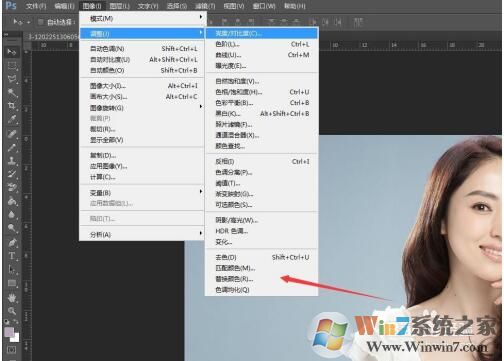Select the Magic Wand tool
The width and height of the screenshot is (504, 361).
12,93
